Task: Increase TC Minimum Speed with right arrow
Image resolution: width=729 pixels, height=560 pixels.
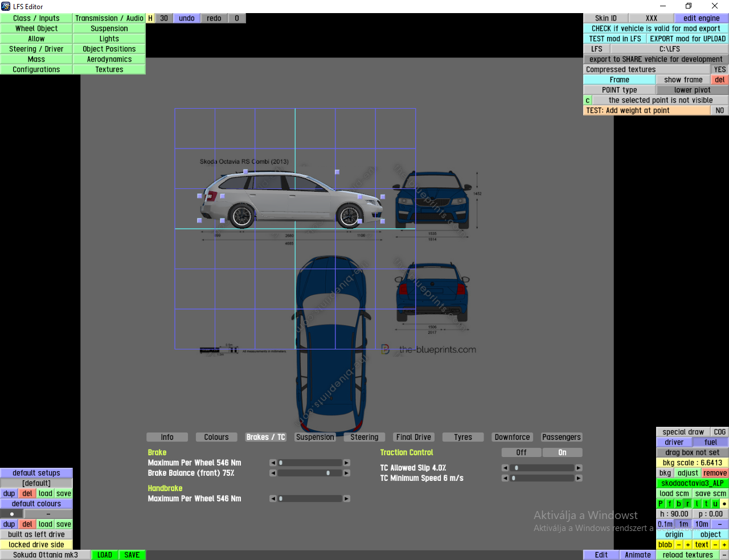Action: point(579,478)
